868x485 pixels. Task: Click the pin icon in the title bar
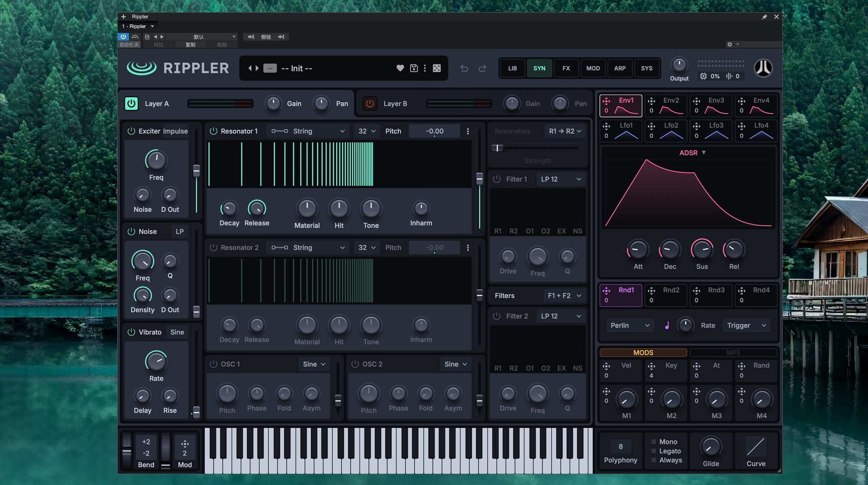click(x=764, y=17)
